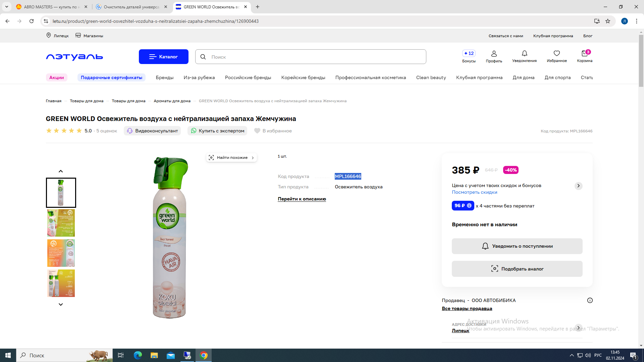Click the Главная breadcrumb link
644x362 pixels.
(54, 101)
